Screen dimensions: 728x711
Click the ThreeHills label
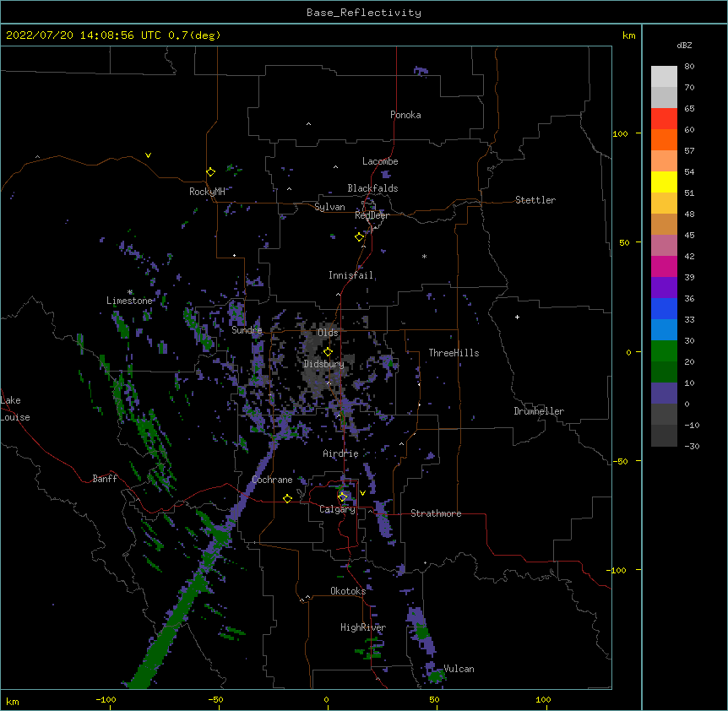pyautogui.click(x=454, y=353)
